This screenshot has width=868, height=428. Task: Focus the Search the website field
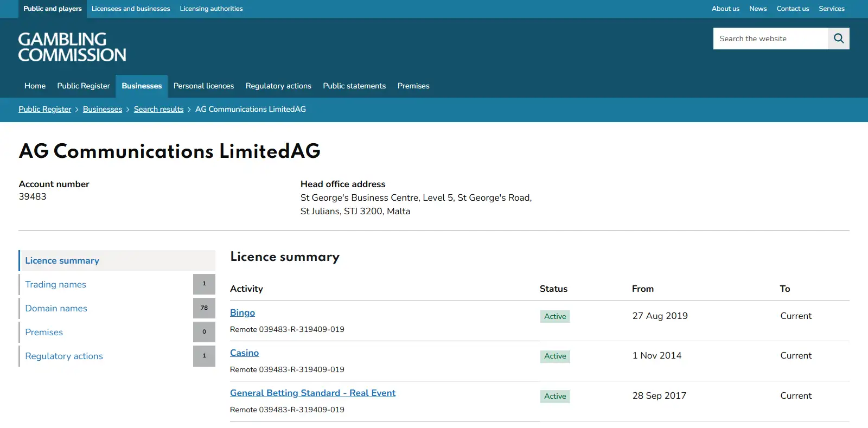770,39
